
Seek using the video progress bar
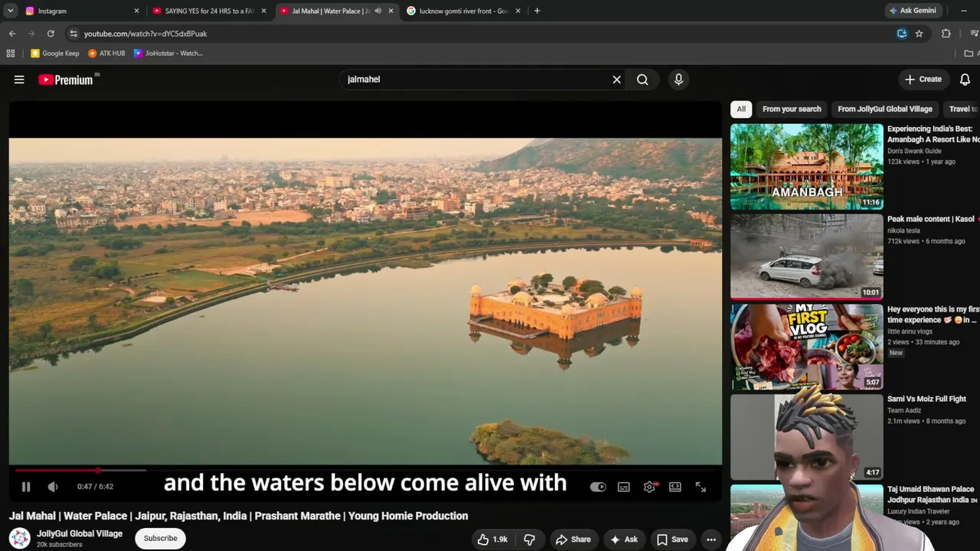pos(365,471)
